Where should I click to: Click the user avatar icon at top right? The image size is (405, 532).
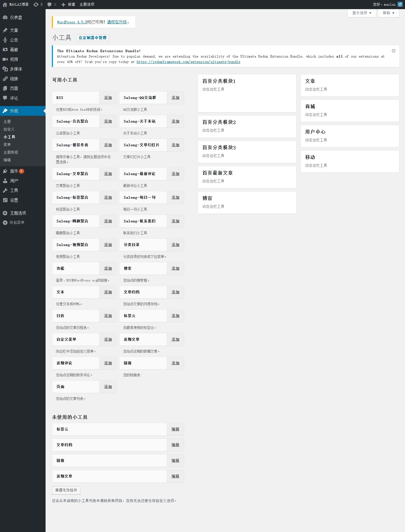[x=400, y=4]
